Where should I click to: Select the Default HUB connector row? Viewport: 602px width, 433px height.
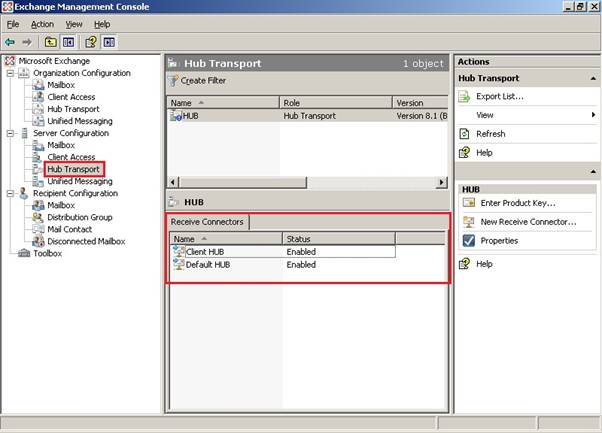tap(284, 264)
